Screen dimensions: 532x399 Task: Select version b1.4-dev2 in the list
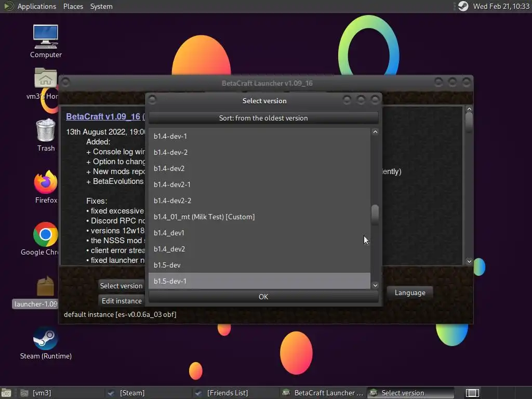[259, 168]
